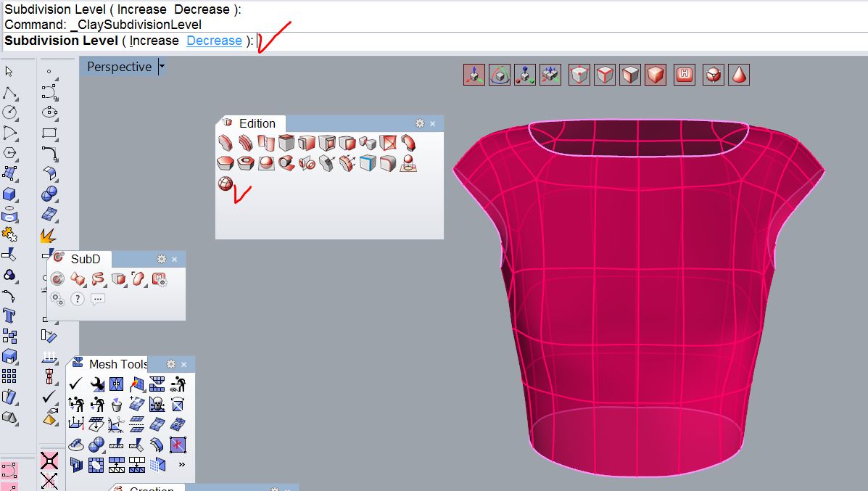
Task: Expand Mesh Tools overflow chevron
Action: point(181,464)
